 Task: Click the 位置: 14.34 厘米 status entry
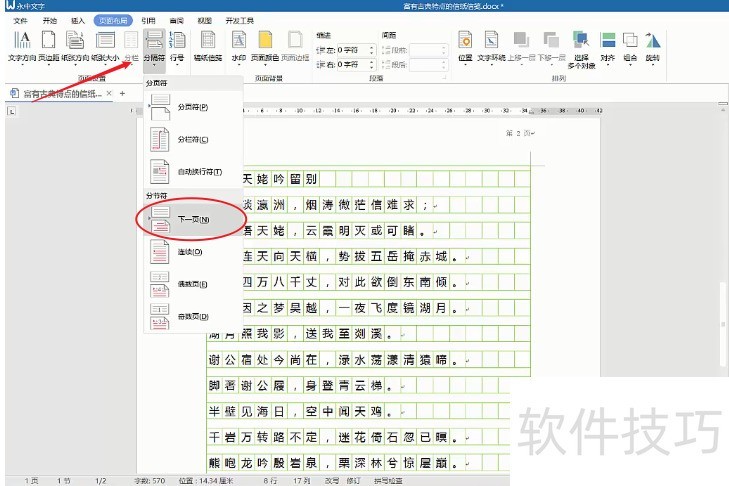tap(205, 480)
